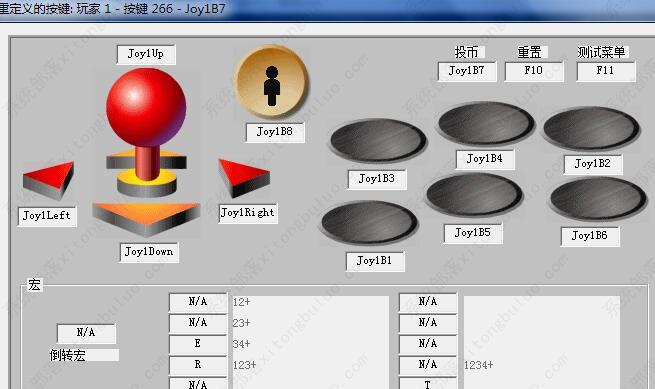
Task: Click the macro text field containing 12+
Action: [x=310, y=302]
